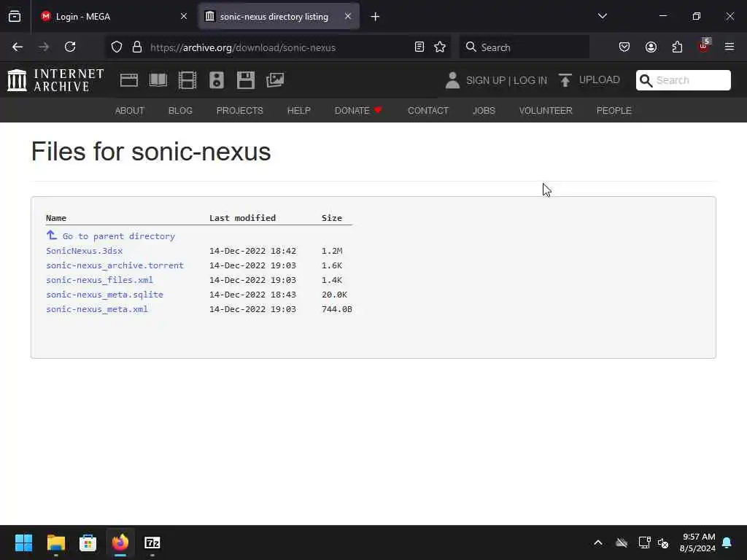Image resolution: width=747 pixels, height=560 pixels.
Task: Open the Firefox account icon
Action: pos(651,47)
